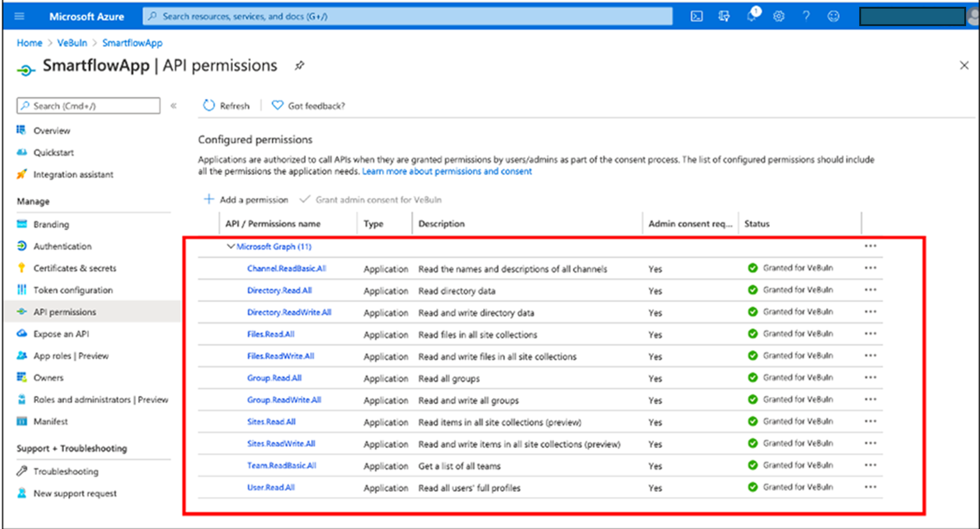The image size is (980, 529).
Task: Open more options for Microsoft Graph group
Action: click(x=870, y=246)
